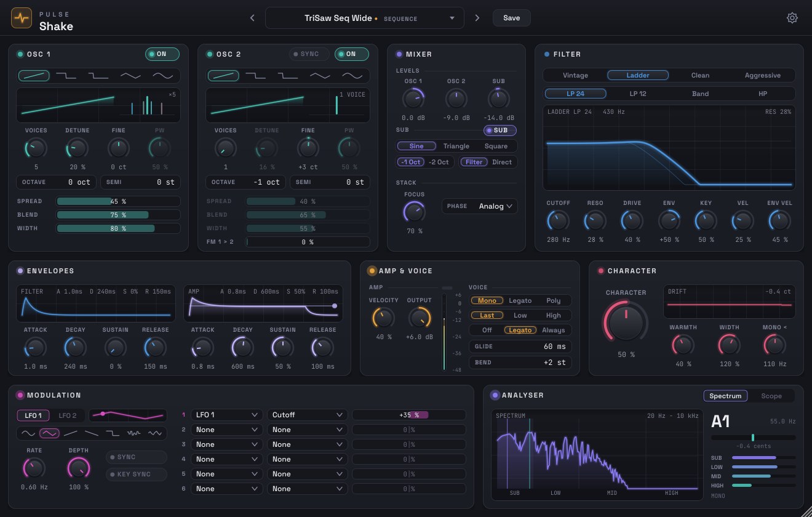The height and width of the screenshot is (517, 812).
Task: Set voice mode to Poly
Action: tap(554, 300)
